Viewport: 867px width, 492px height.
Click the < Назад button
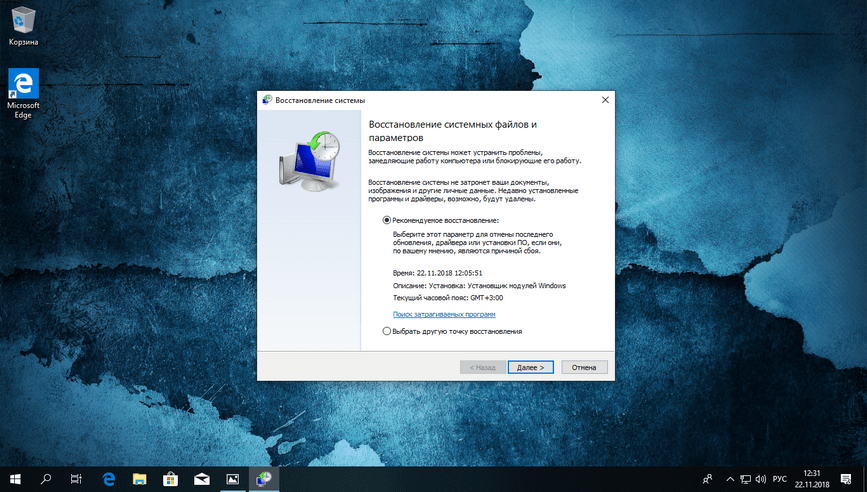point(482,367)
